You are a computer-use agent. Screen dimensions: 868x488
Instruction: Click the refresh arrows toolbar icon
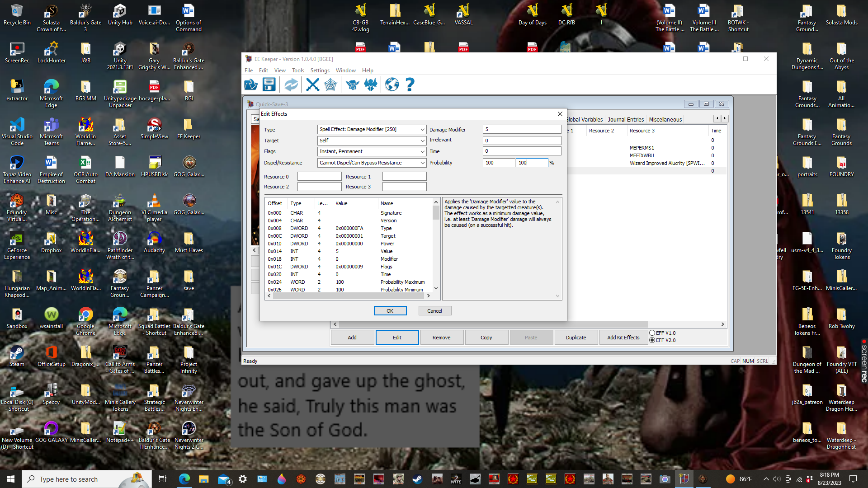coord(291,84)
